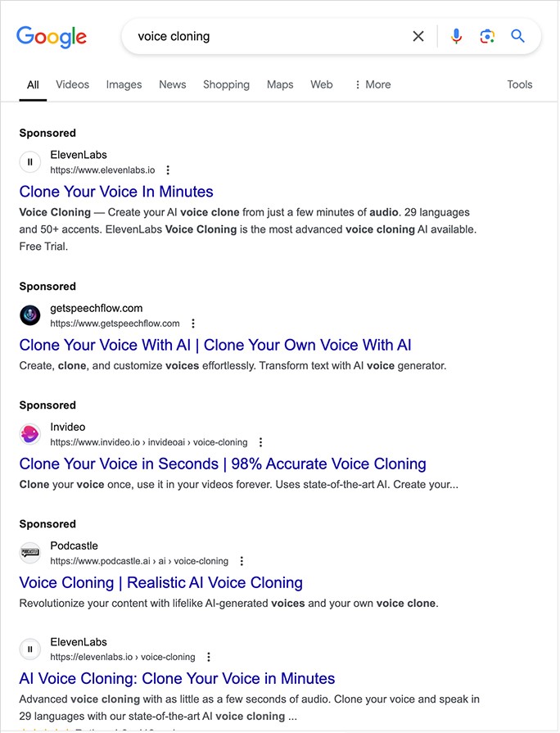
Task: Clear the search query with the X button
Action: 418,36
